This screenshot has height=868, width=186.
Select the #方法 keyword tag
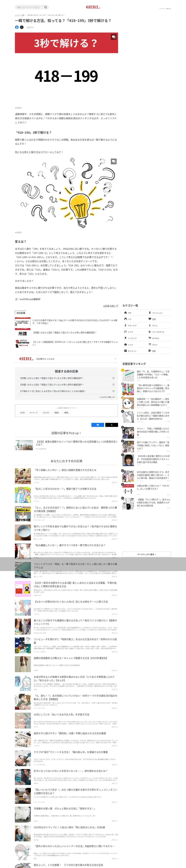(x=22, y=412)
